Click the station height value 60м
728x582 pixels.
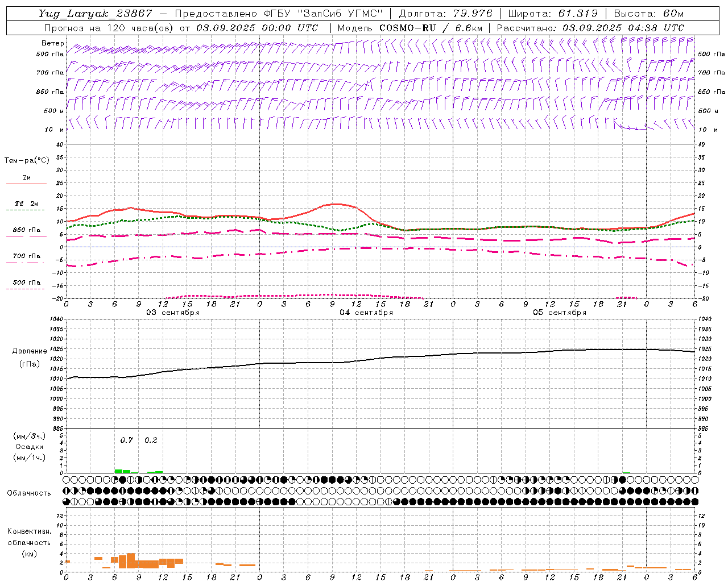tap(673, 14)
